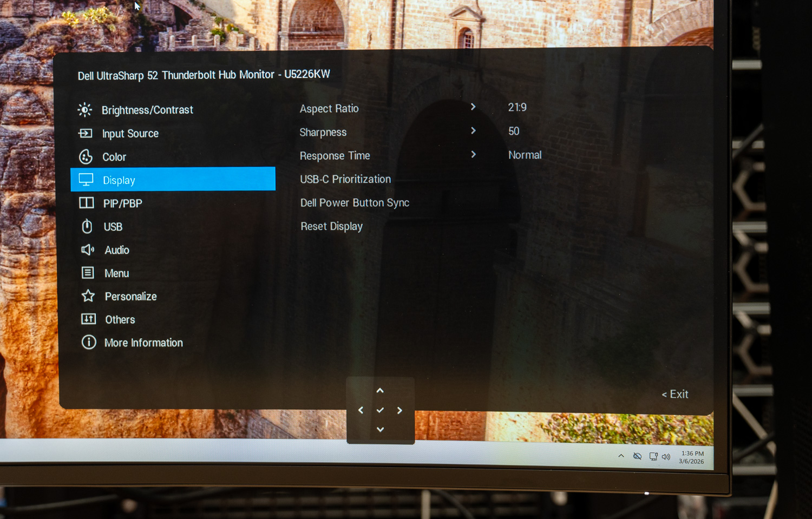Screen dimensions: 812x519
Task: Select the Display menu item
Action: [173, 180]
